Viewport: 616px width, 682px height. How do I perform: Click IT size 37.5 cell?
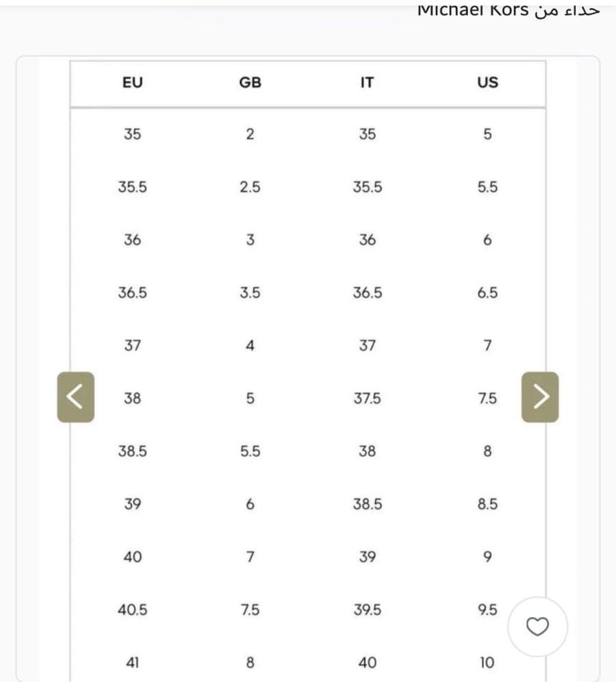point(367,399)
